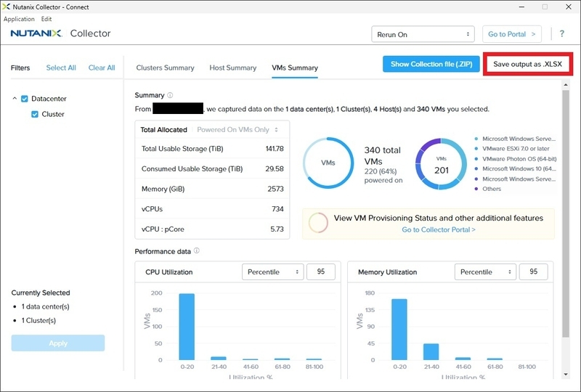The height and width of the screenshot is (392, 581).
Task: Click the vertical scrollbar thumb
Action: 566,213
